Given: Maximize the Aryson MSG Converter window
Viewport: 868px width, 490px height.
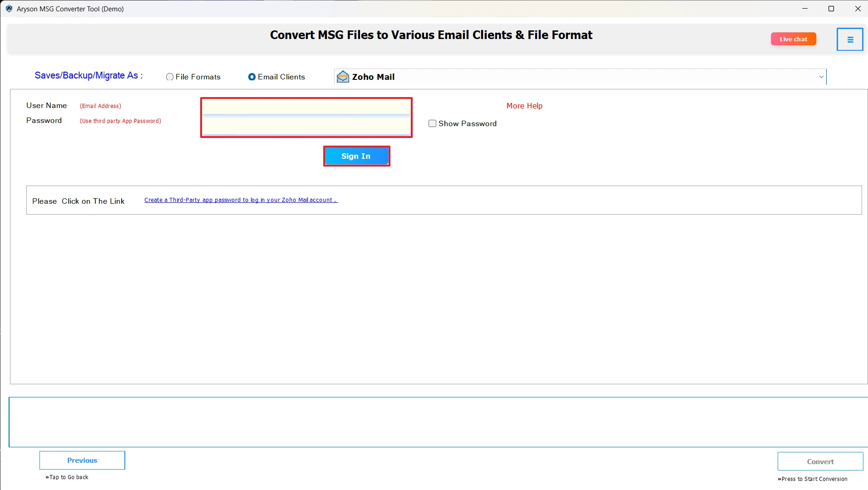Looking at the screenshot, I should coord(831,9).
